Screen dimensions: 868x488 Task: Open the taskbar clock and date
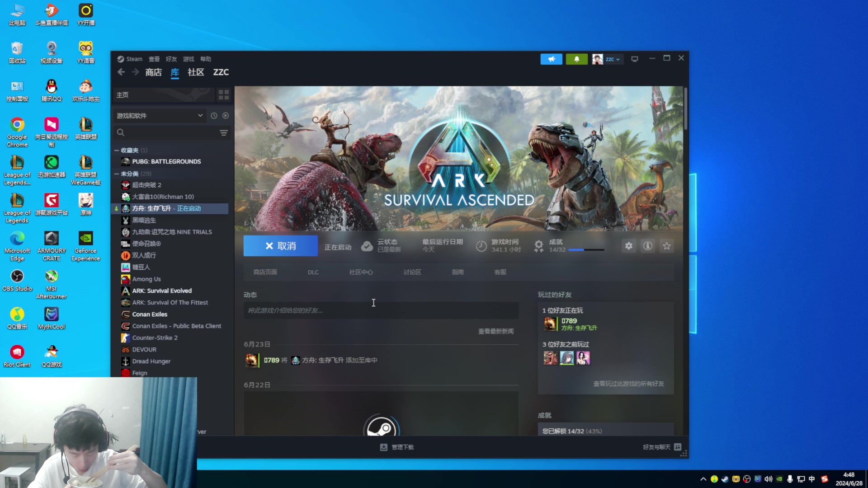coord(849,479)
